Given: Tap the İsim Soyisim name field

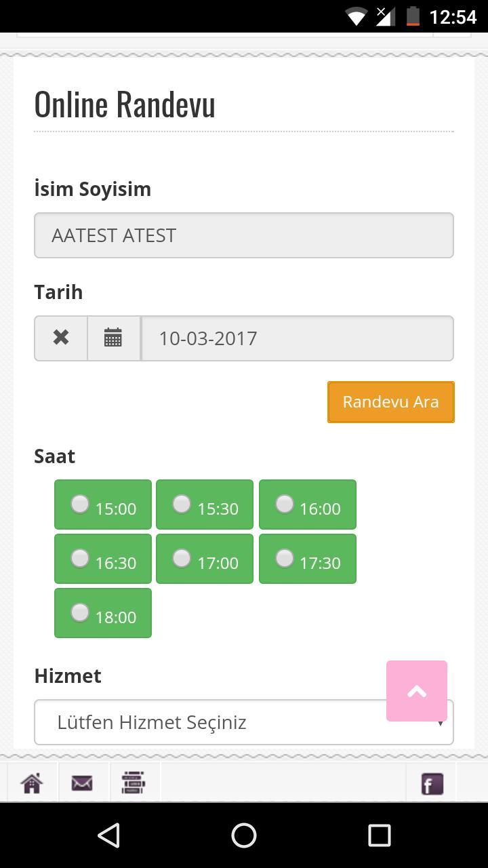Looking at the screenshot, I should [244, 235].
